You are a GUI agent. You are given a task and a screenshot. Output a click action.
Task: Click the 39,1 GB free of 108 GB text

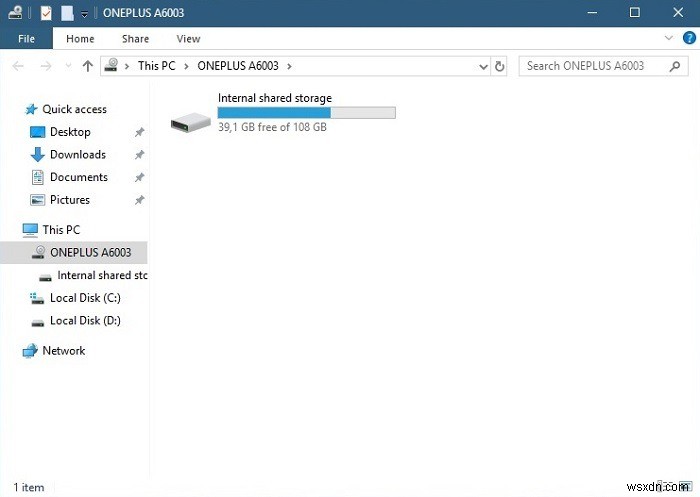272,127
